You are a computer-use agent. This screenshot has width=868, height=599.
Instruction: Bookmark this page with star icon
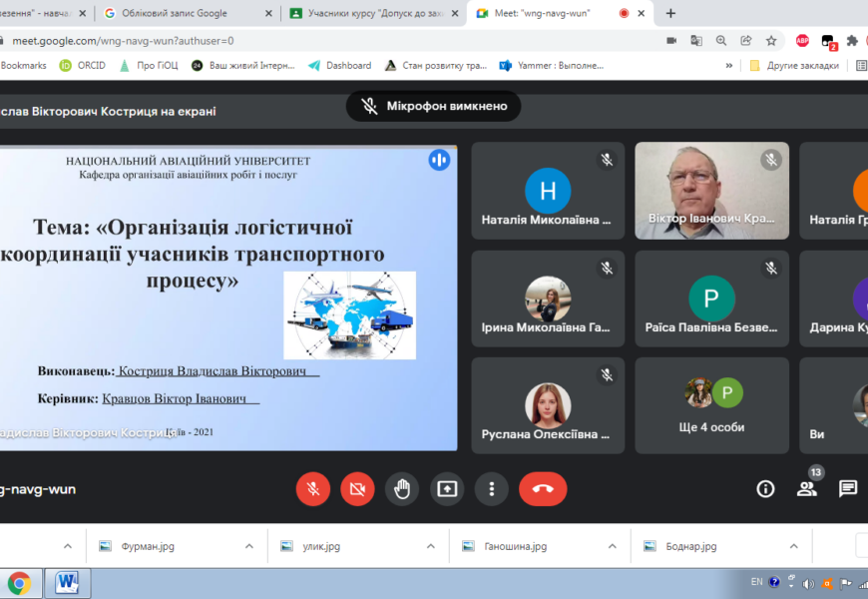[771, 40]
